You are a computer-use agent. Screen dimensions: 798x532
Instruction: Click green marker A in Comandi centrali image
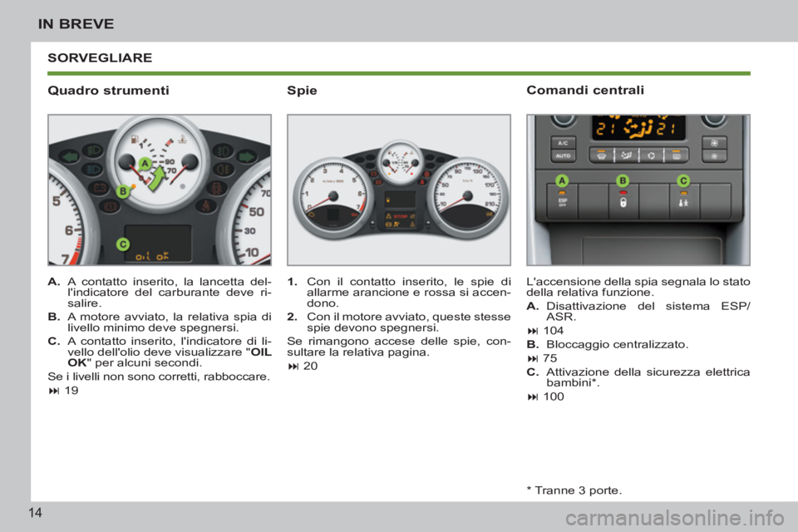point(562,180)
